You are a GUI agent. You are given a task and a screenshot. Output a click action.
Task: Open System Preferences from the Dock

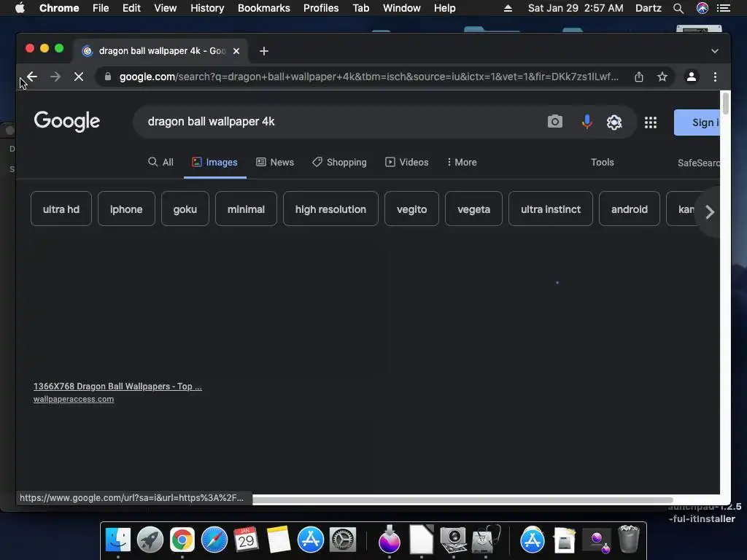pos(343,540)
